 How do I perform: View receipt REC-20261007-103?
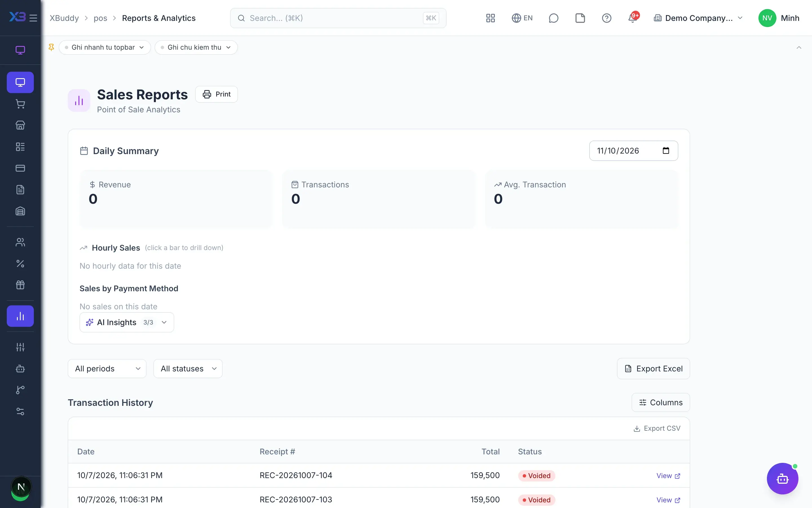(x=668, y=500)
